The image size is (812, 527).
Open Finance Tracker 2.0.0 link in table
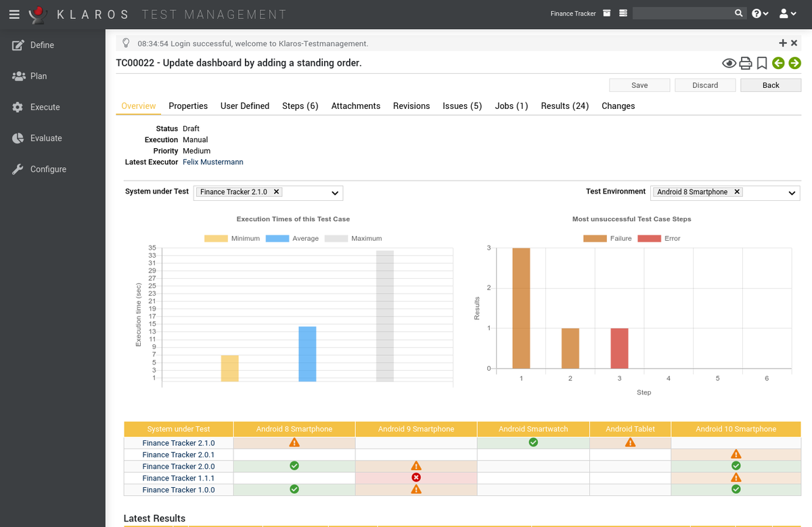coord(179,466)
